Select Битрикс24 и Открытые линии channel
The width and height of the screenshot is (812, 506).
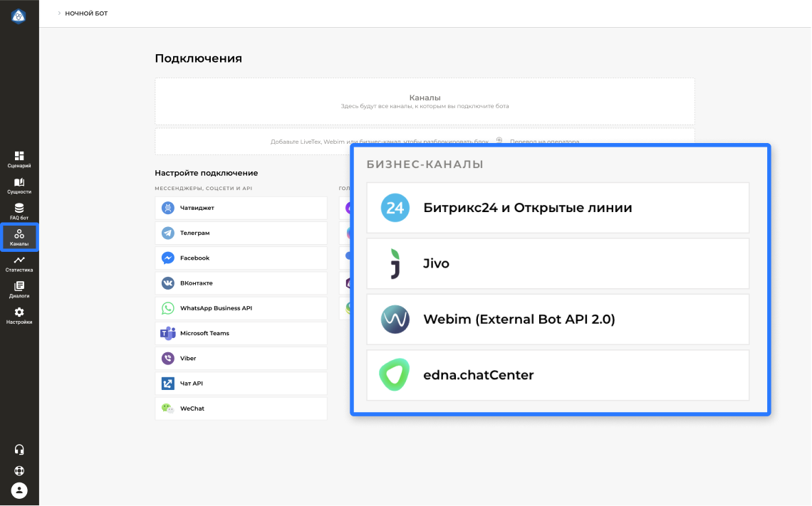(x=558, y=208)
